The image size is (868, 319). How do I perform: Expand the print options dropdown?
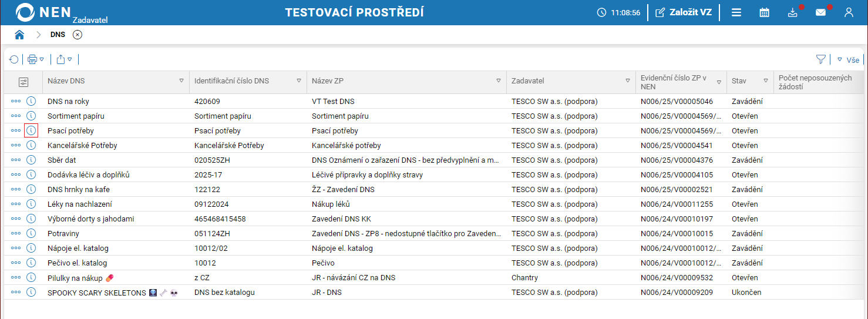pos(42,59)
